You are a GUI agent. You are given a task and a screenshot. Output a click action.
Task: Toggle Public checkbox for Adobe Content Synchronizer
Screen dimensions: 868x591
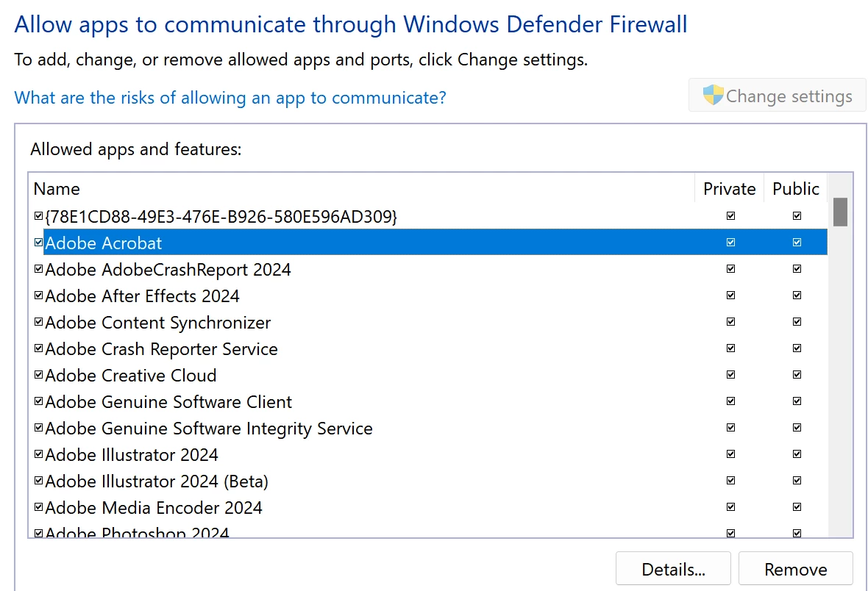point(797,321)
